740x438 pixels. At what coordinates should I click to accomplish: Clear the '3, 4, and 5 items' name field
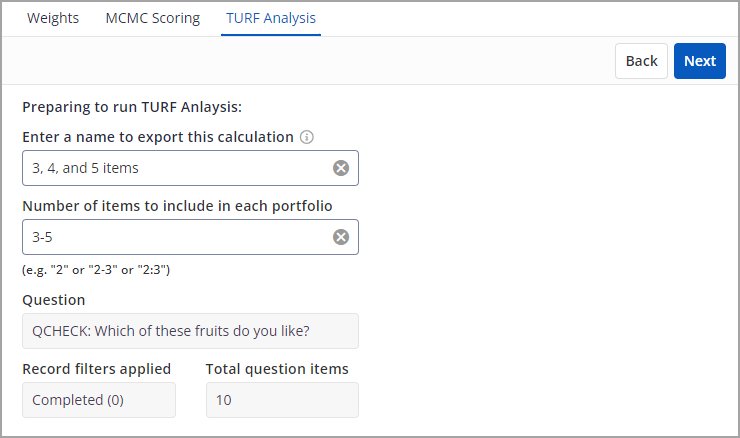tap(341, 168)
